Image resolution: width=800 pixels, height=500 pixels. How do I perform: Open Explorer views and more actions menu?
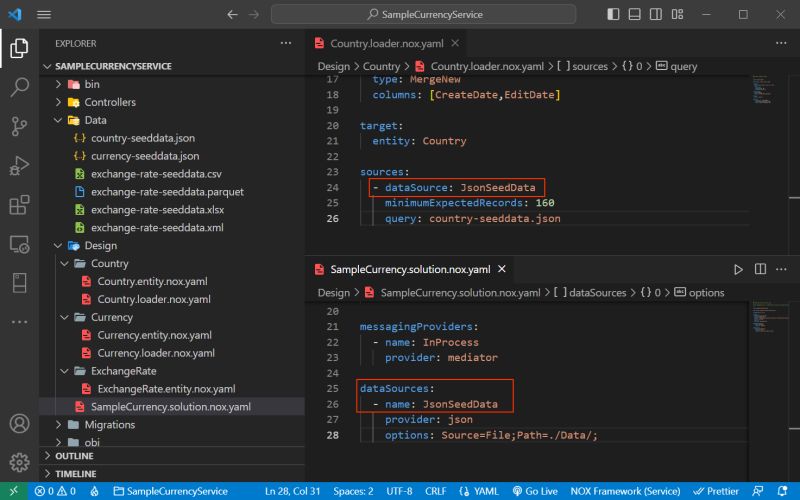286,43
